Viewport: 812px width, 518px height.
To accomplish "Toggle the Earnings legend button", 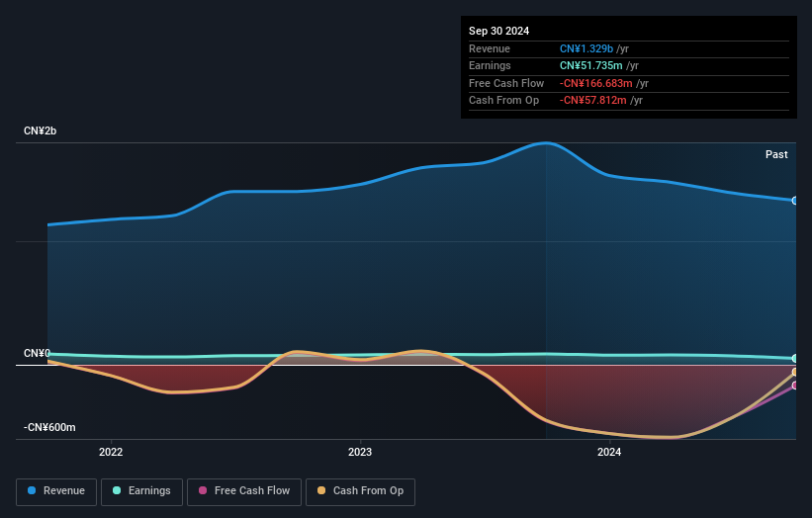I will [x=141, y=491].
